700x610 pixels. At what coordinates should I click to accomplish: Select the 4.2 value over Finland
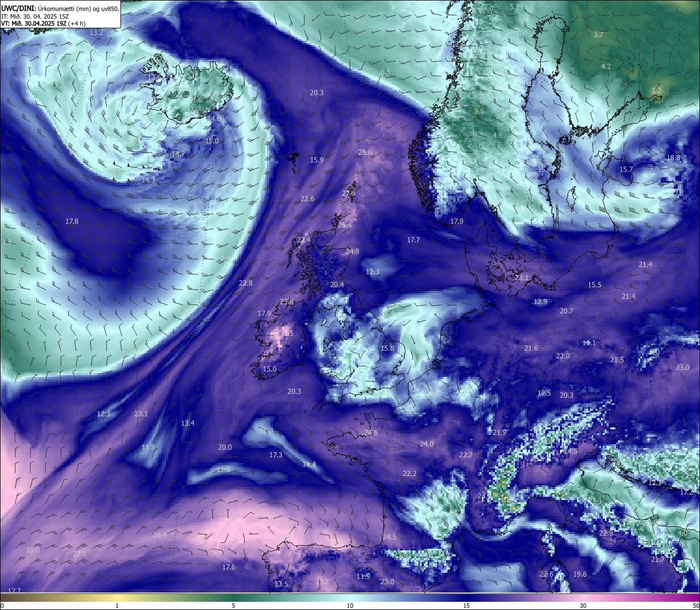click(606, 66)
